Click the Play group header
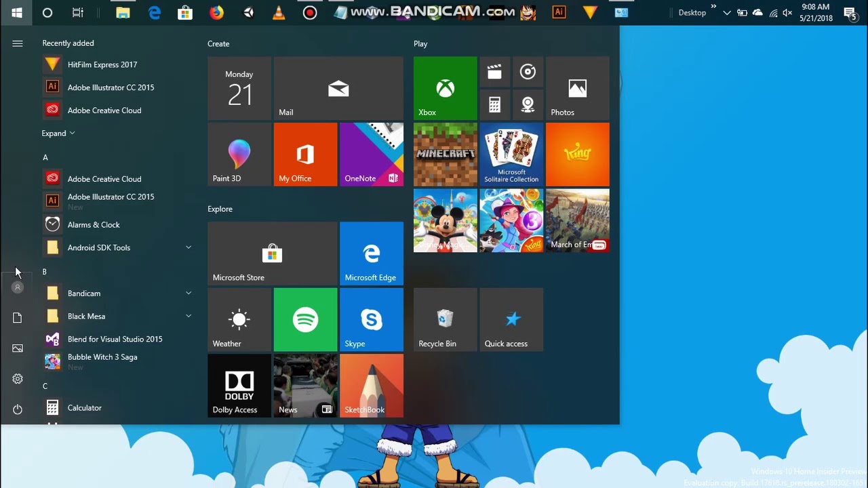Viewport: 868px width, 488px height. [420, 43]
